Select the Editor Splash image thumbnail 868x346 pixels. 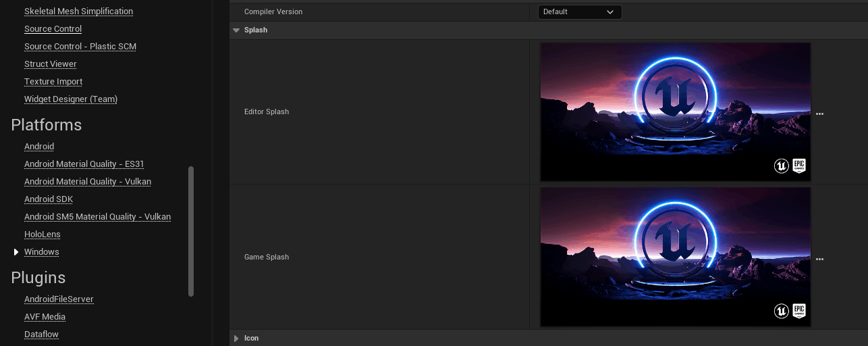click(x=676, y=112)
